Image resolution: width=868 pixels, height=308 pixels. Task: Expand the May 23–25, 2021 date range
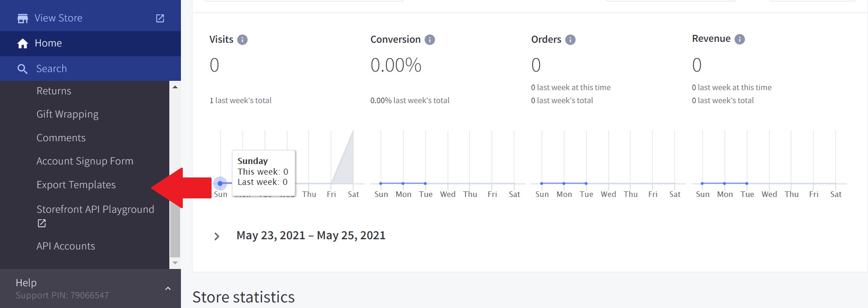coord(217,236)
